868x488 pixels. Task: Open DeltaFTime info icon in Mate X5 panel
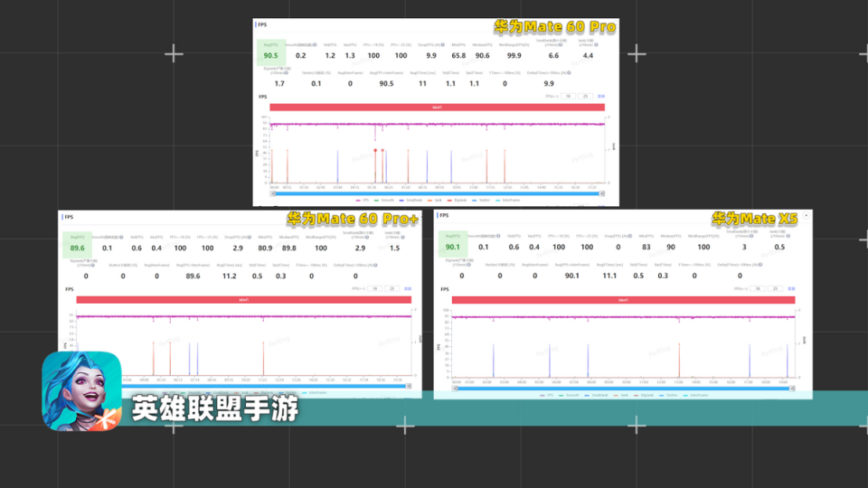click(760, 265)
